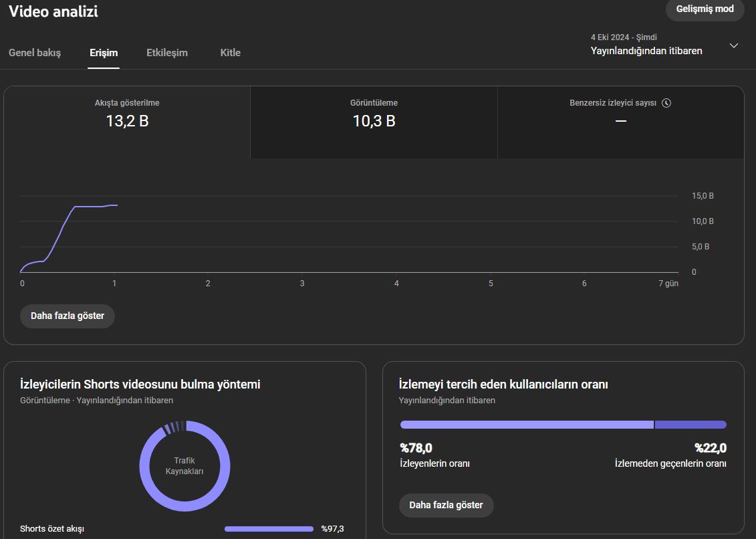Click the Shorts özet akışı traffic source label

[52, 529]
